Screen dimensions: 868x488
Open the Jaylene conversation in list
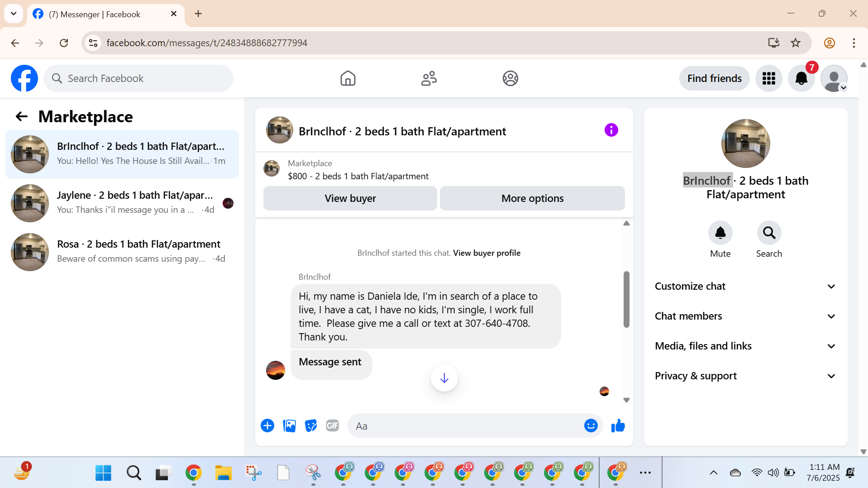[122, 203]
